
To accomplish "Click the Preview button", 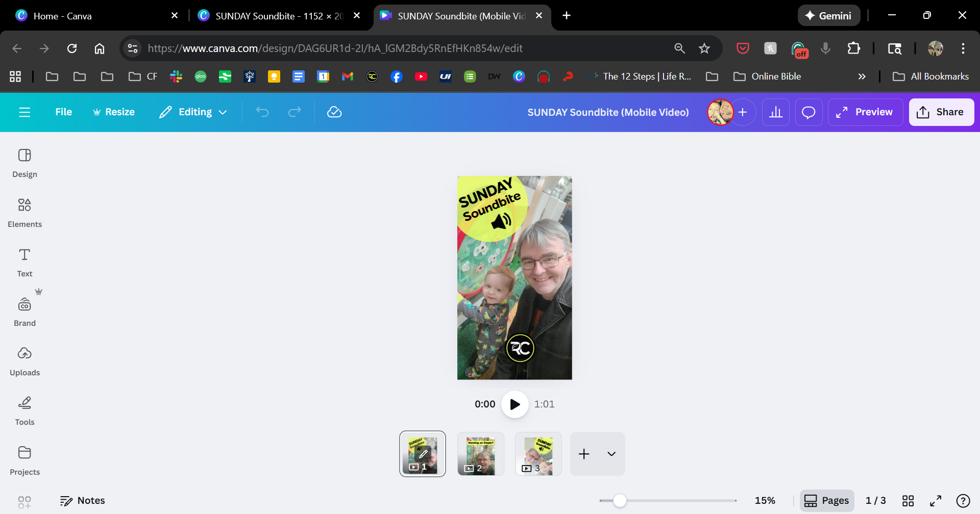I will point(865,112).
